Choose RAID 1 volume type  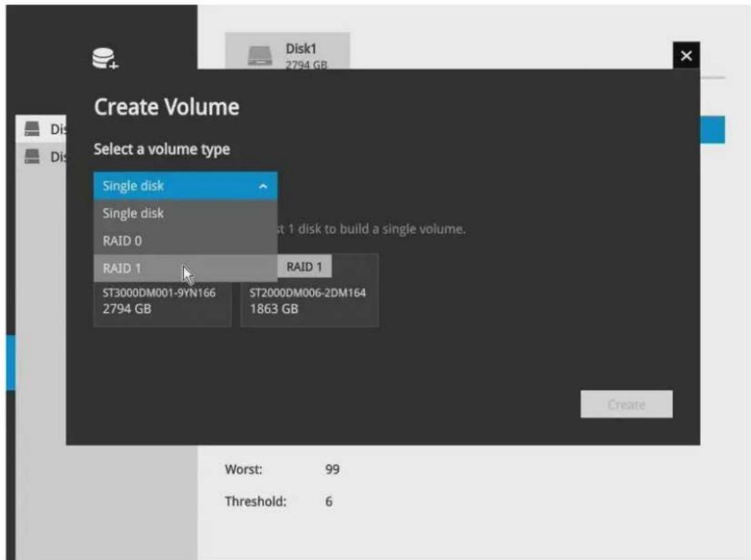pyautogui.click(x=185, y=268)
